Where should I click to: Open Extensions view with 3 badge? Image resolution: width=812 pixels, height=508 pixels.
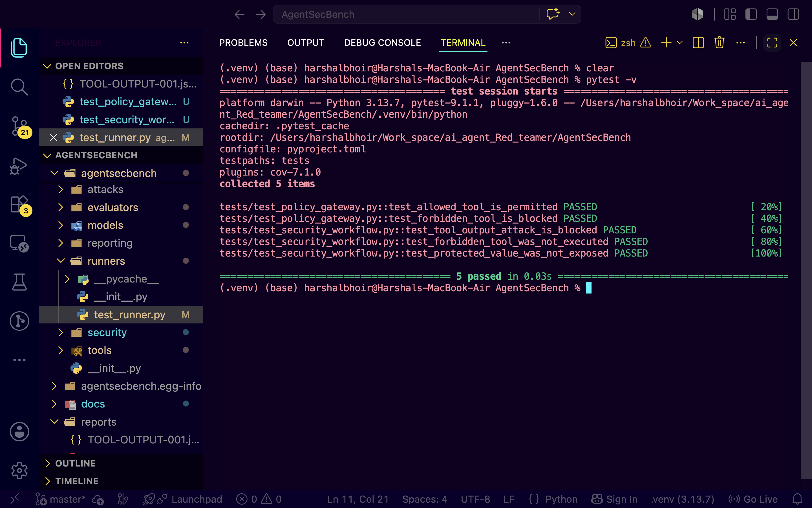pos(19,205)
